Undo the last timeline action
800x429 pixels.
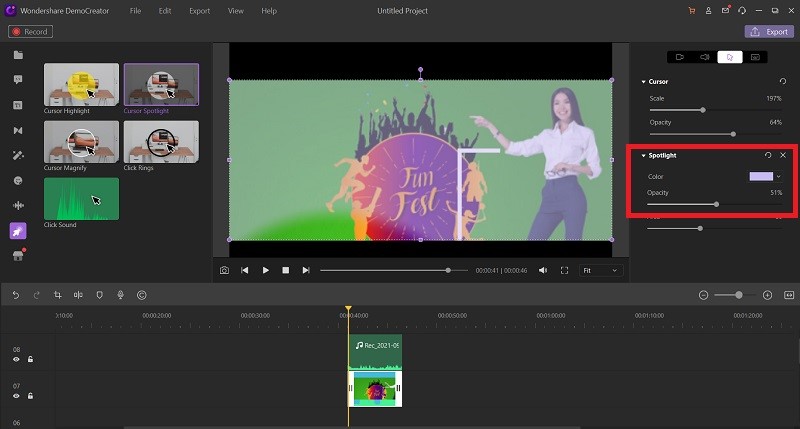pyautogui.click(x=16, y=295)
